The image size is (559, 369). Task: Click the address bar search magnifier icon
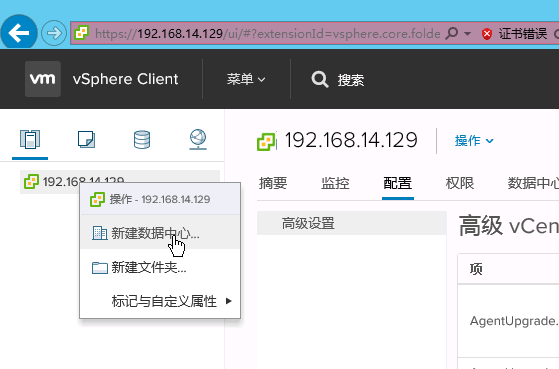(x=452, y=33)
